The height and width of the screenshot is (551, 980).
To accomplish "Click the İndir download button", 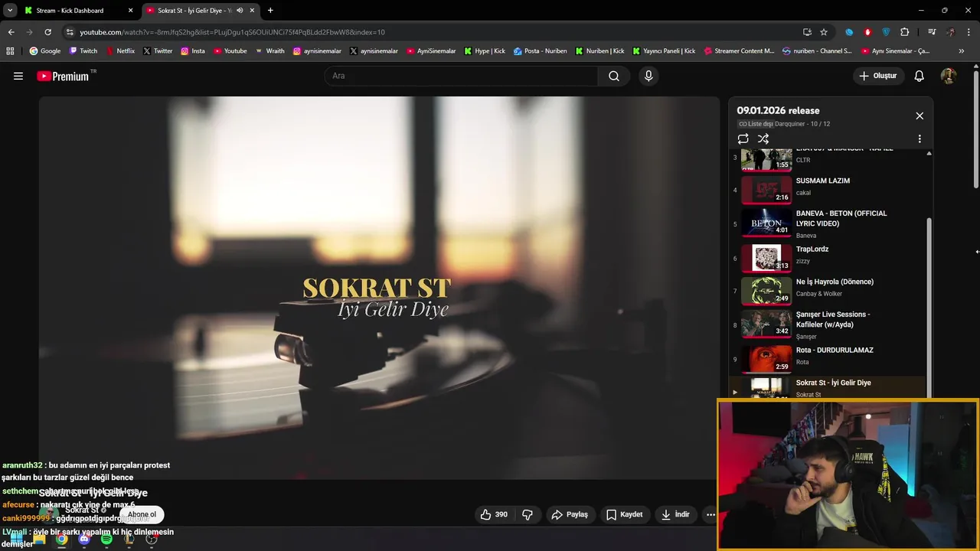I will point(676,514).
